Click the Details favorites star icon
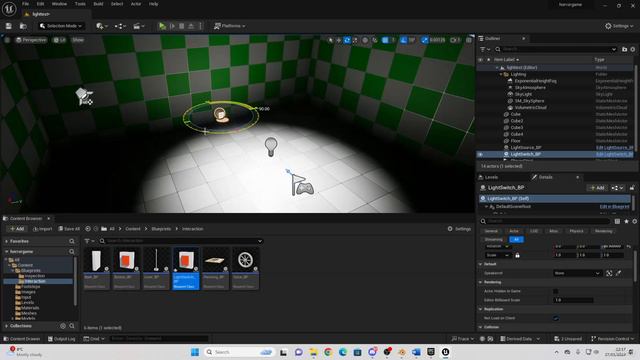The width and height of the screenshot is (640, 360). [627, 221]
